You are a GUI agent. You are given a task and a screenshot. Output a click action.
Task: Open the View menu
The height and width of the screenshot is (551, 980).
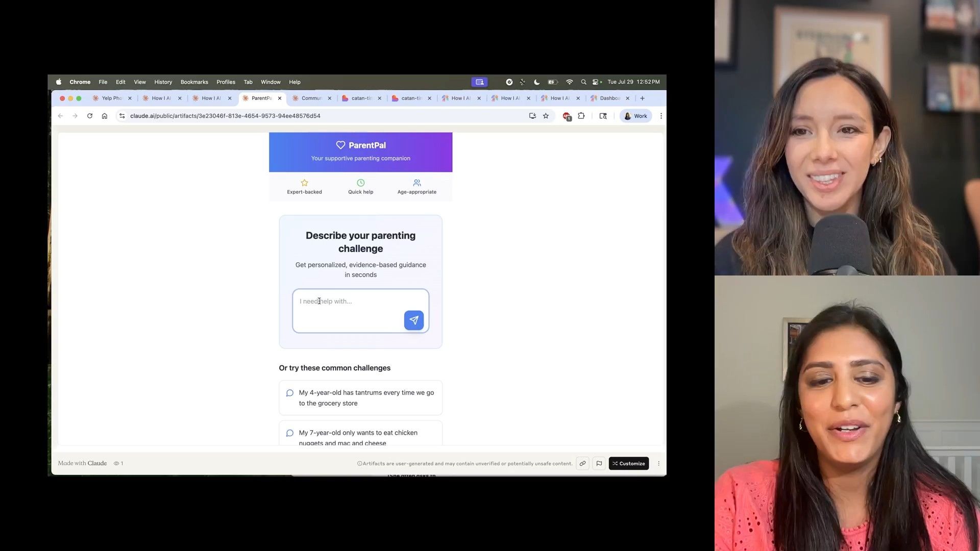[140, 82]
